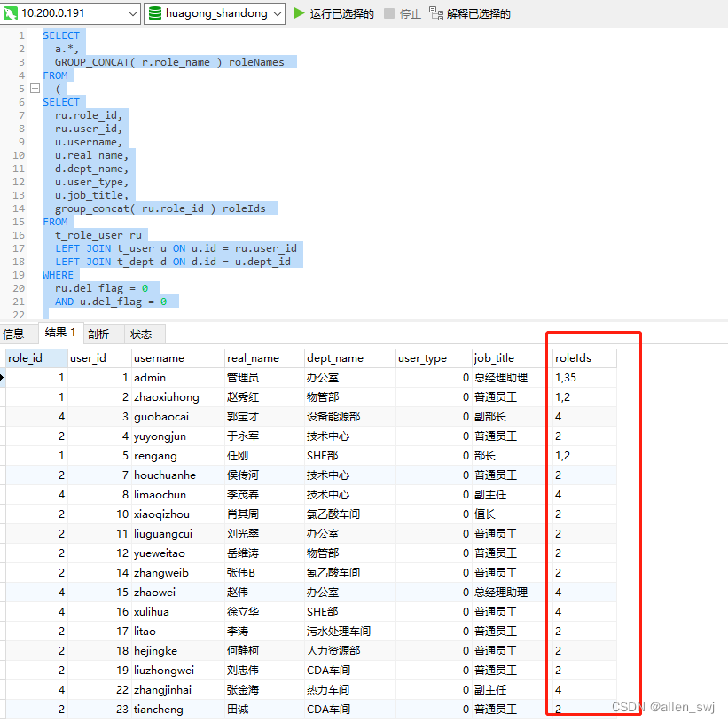Viewport: 728px width, 722px height.
Task: Open the 10.200.0.191 connection dropdown
Action: click(132, 13)
